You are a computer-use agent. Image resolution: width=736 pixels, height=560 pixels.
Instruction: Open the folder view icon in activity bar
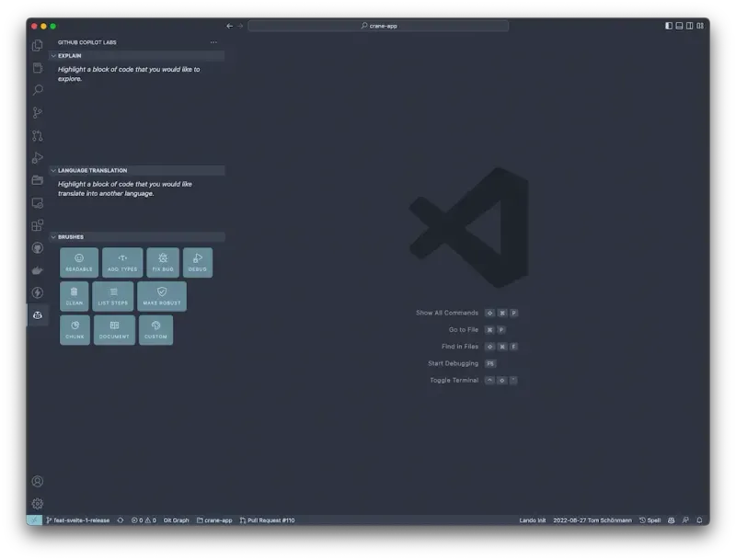[x=38, y=180]
